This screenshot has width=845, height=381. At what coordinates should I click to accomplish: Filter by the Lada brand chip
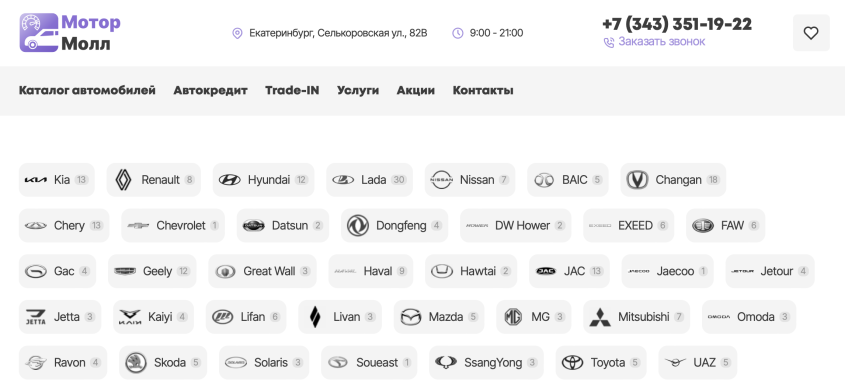pos(369,180)
